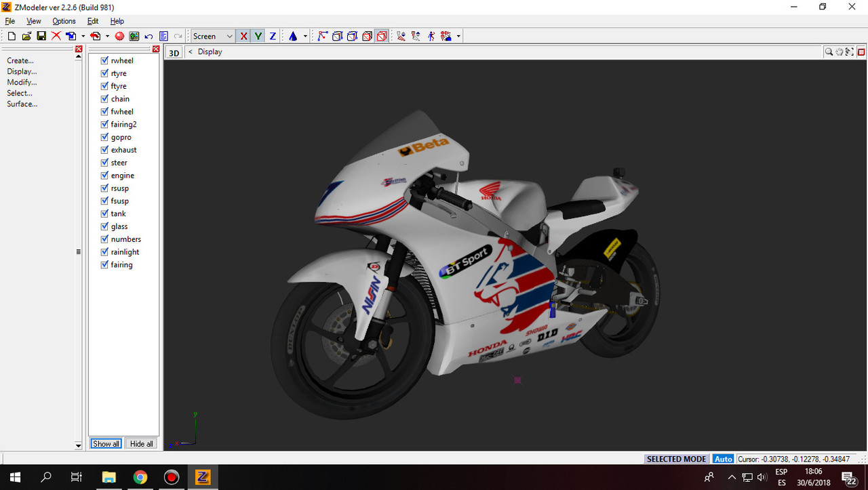Open the Textures browser icon
The height and width of the screenshot is (490, 868).
(x=134, y=36)
